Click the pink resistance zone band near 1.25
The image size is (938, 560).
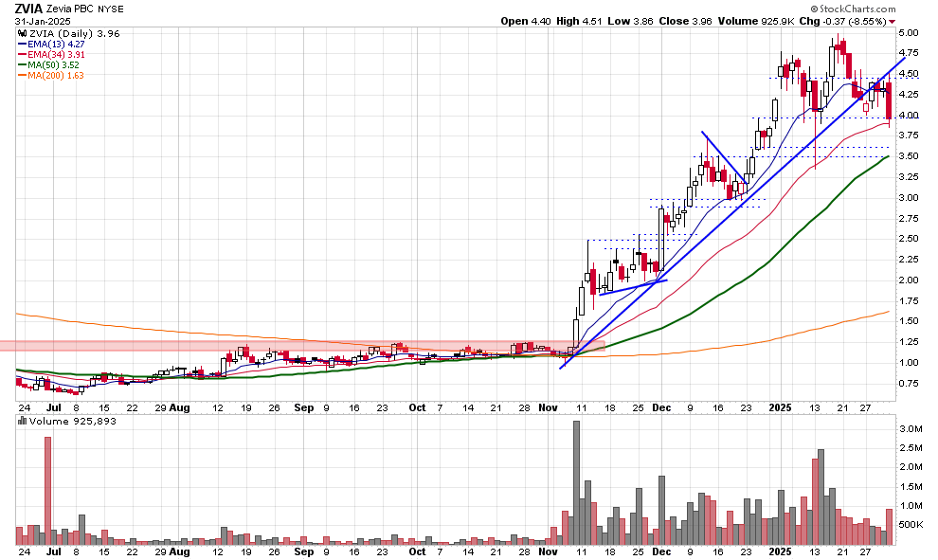pyautogui.click(x=284, y=346)
